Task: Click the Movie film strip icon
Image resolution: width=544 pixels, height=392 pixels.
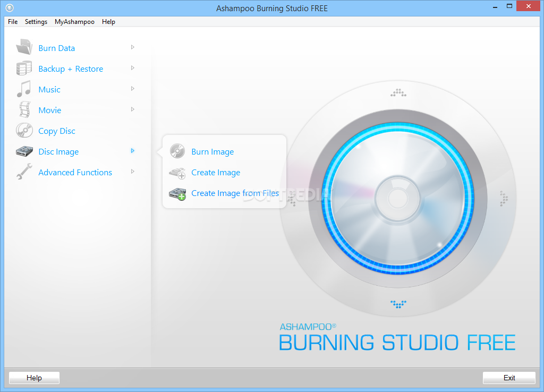Action: point(24,109)
